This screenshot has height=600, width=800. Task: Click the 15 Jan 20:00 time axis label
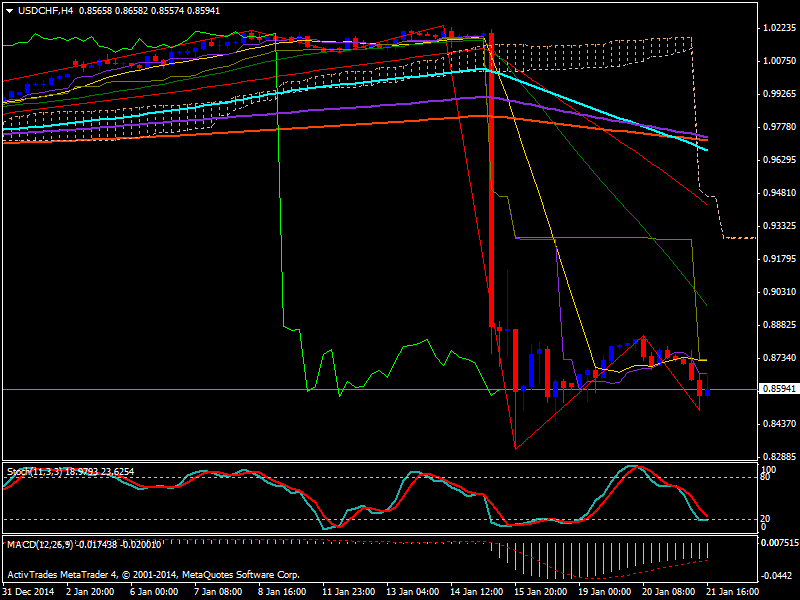click(x=541, y=592)
